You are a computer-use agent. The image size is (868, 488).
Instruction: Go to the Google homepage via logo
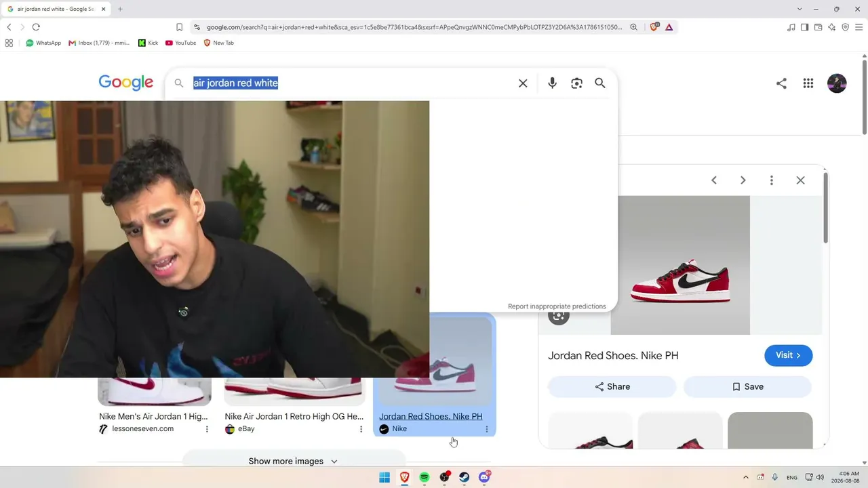click(x=126, y=83)
